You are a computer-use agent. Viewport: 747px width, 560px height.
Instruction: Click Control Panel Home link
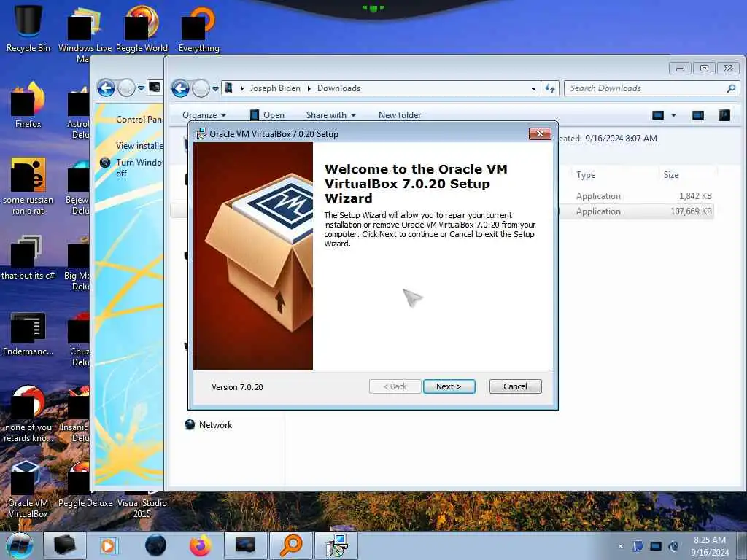[x=139, y=120]
